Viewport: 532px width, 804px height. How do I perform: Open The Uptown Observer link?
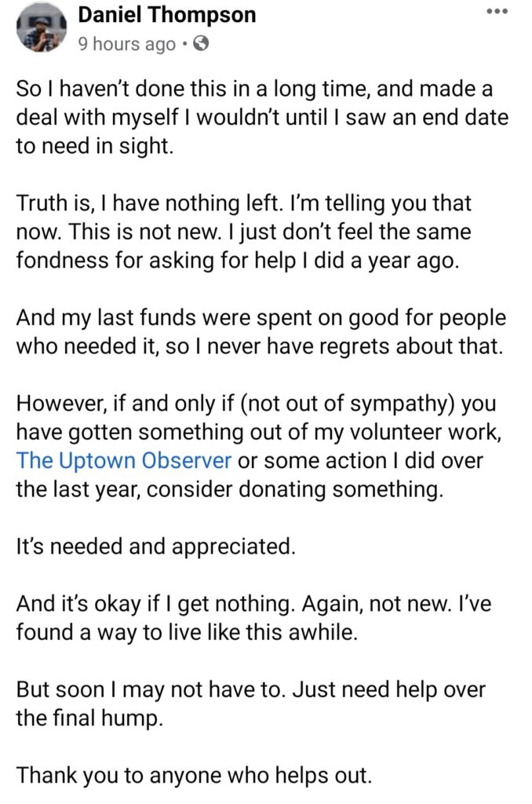pos(123,460)
